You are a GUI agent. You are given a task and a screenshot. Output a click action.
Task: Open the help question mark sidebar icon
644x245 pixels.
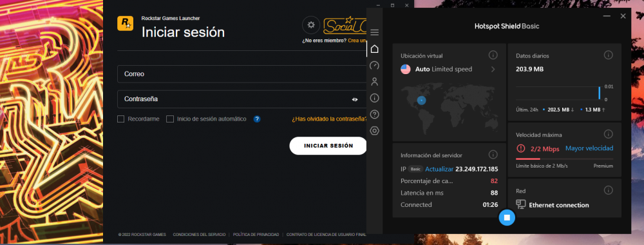point(374,114)
